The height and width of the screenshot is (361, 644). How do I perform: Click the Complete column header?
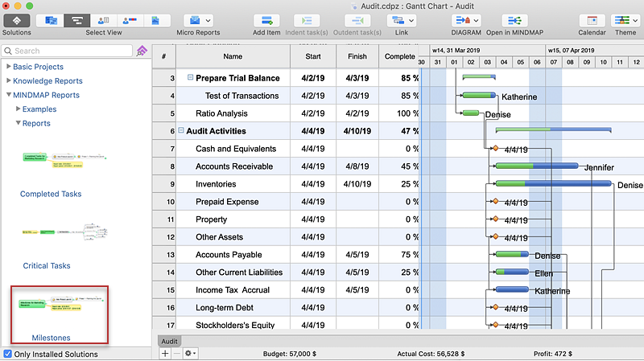coord(399,56)
